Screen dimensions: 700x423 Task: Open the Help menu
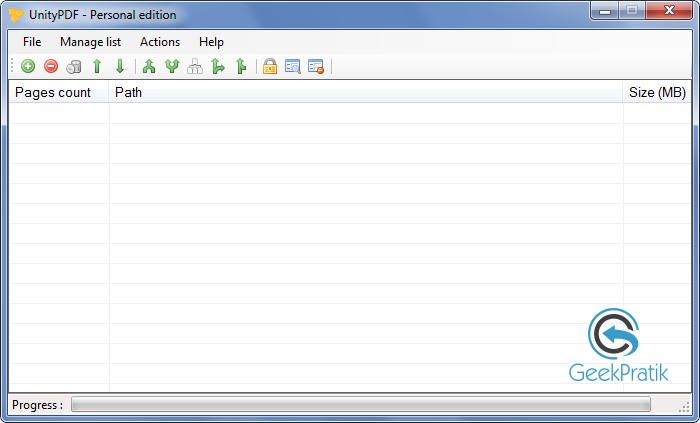(x=211, y=42)
